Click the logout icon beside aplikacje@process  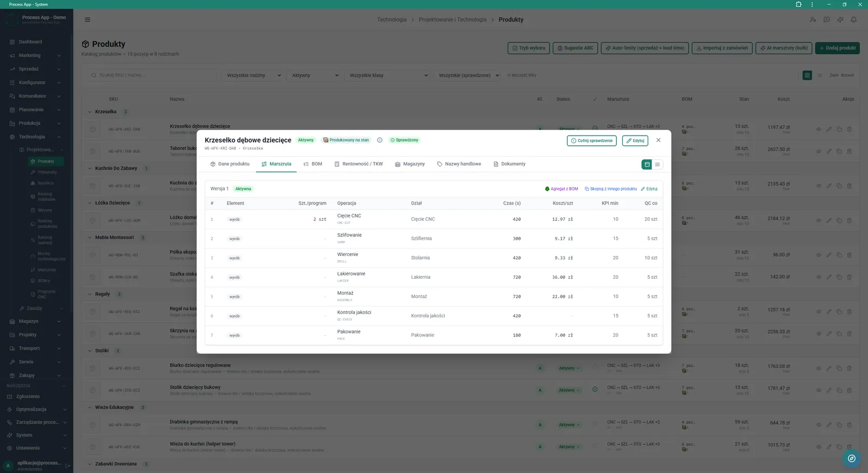click(68, 465)
